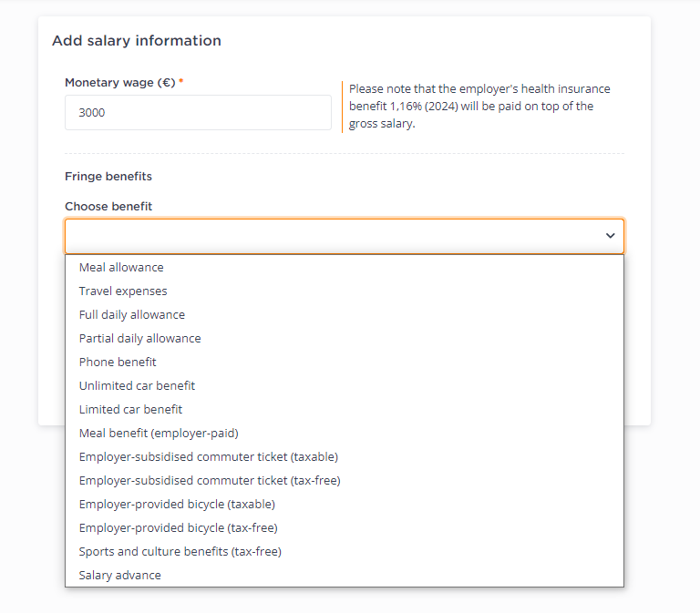
Task: Click the Choose benefit label
Action: [108, 206]
